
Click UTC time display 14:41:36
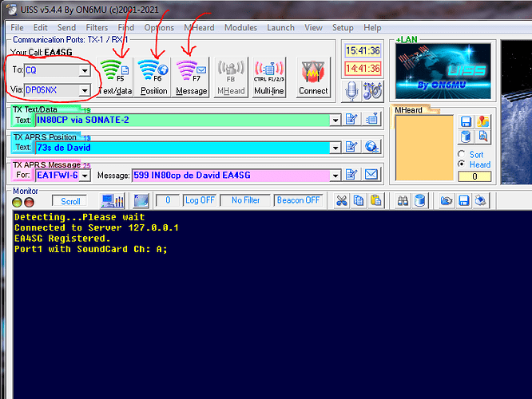click(x=363, y=69)
